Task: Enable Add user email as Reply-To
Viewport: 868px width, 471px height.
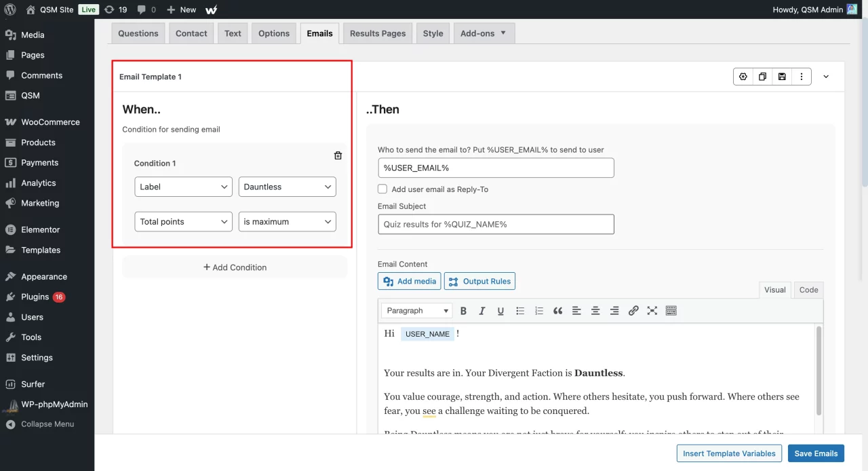Action: click(382, 189)
